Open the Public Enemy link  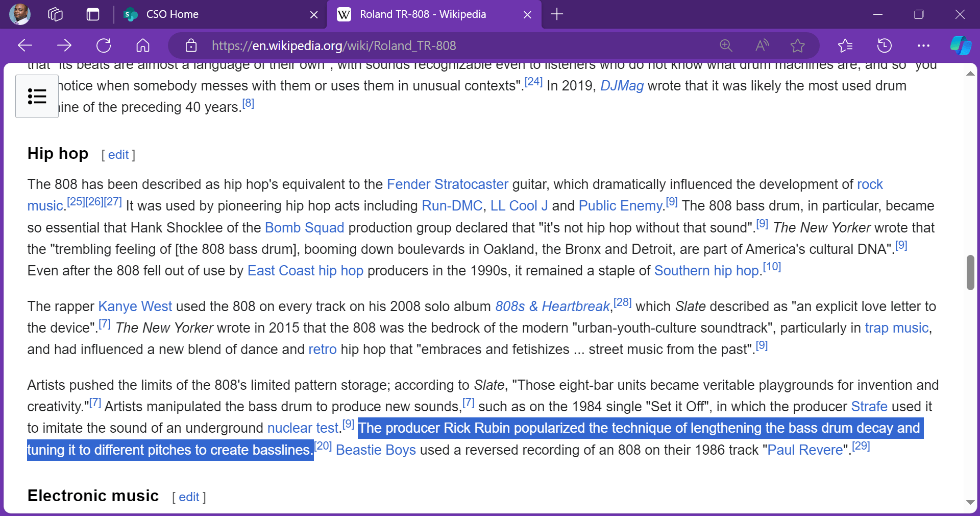click(x=621, y=206)
